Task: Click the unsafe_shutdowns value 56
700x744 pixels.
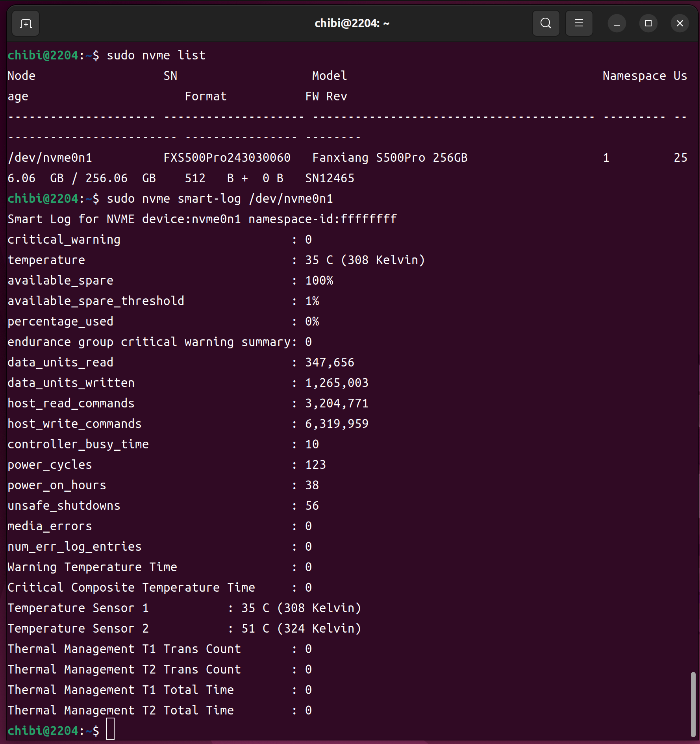Action: coord(312,506)
